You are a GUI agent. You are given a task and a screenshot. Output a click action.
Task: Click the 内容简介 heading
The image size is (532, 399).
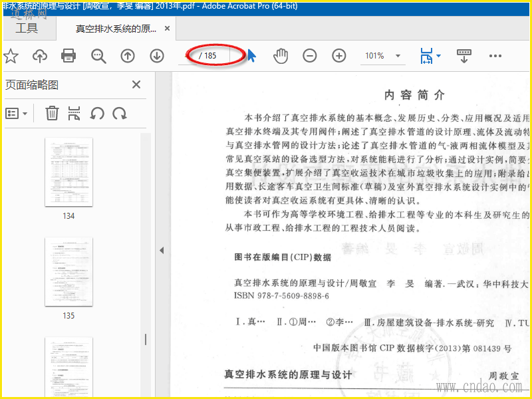414,95
